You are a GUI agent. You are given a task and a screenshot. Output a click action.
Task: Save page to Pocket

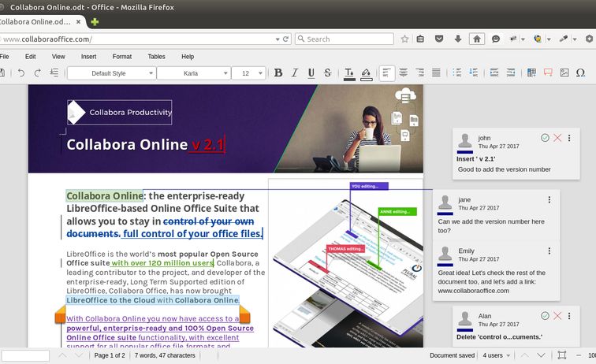click(439, 39)
